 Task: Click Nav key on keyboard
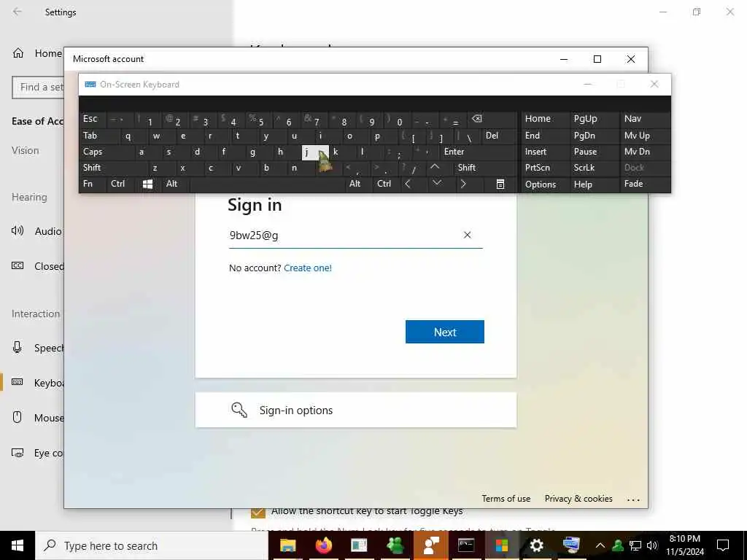pyautogui.click(x=645, y=119)
